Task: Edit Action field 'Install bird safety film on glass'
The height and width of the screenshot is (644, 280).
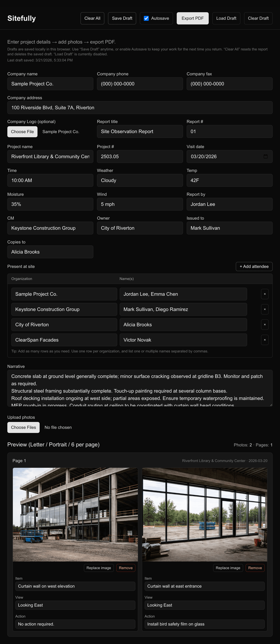Action: tap(205, 624)
